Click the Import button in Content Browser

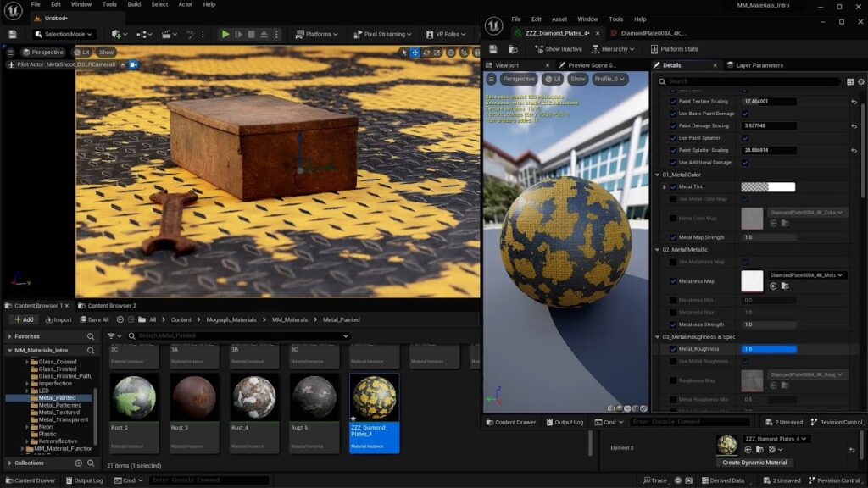click(58, 319)
